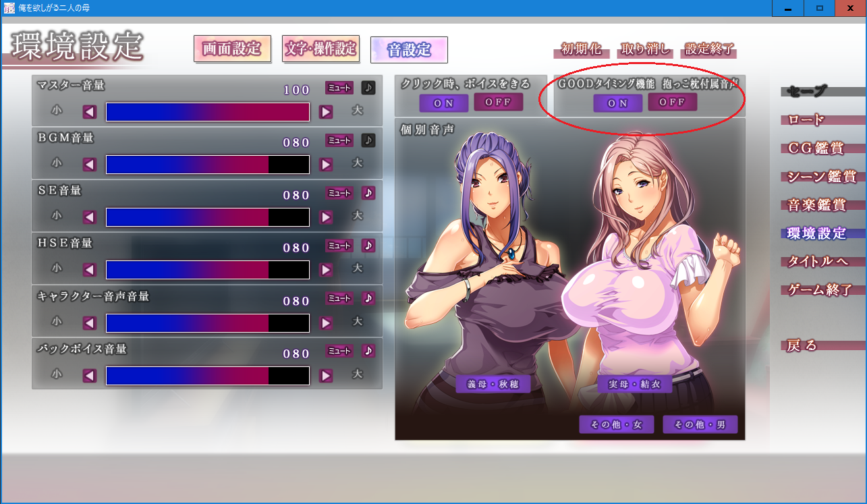867x504 pixels.
Task: Increase HSE音量 with the right arrow
Action: (x=326, y=270)
